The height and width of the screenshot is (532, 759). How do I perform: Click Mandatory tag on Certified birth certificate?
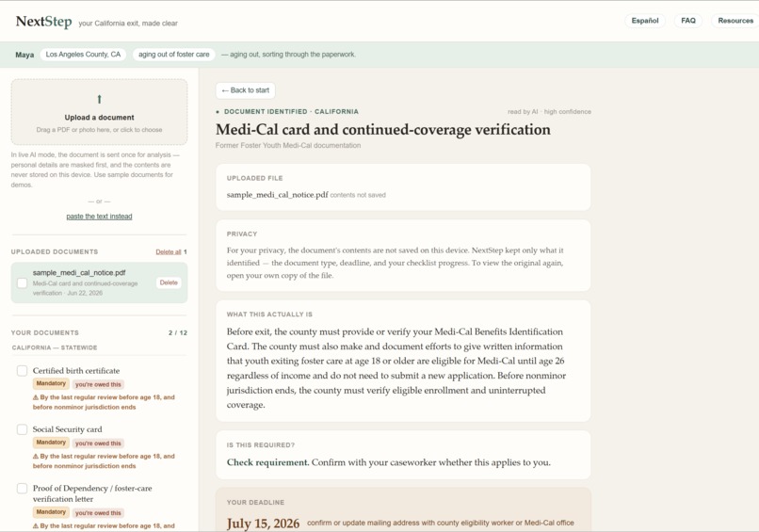click(x=51, y=384)
